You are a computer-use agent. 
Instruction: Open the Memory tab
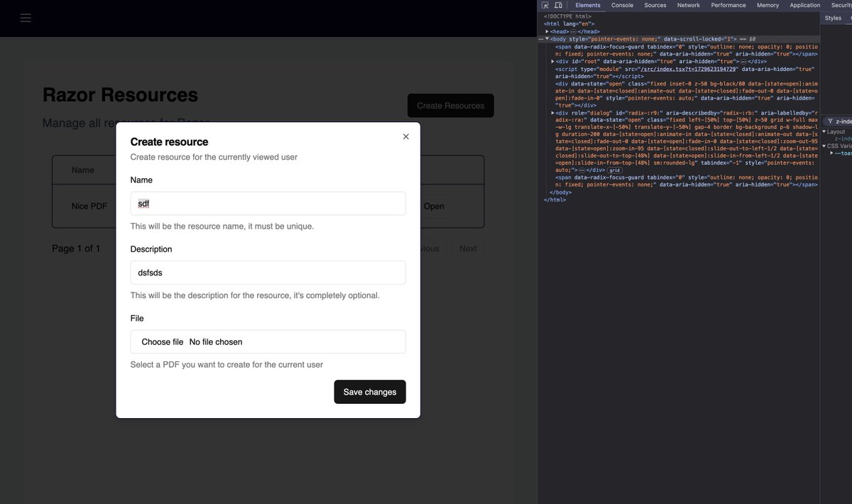[x=768, y=5]
